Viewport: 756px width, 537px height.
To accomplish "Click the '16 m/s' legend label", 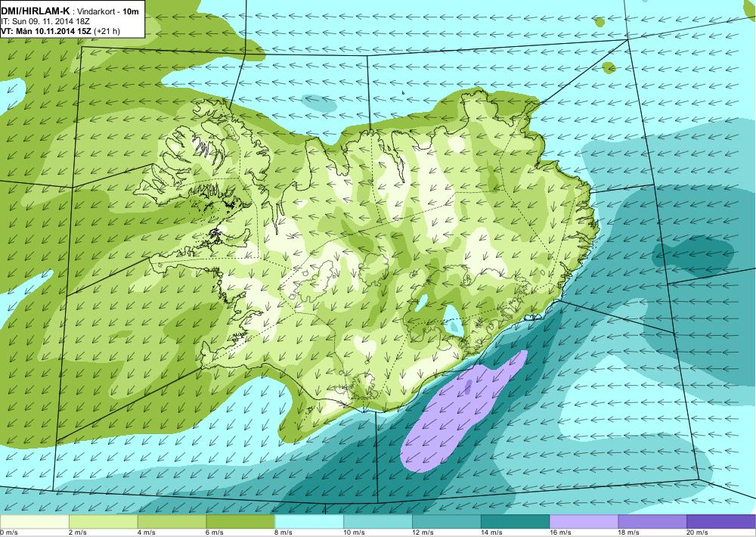I will coord(559,532).
